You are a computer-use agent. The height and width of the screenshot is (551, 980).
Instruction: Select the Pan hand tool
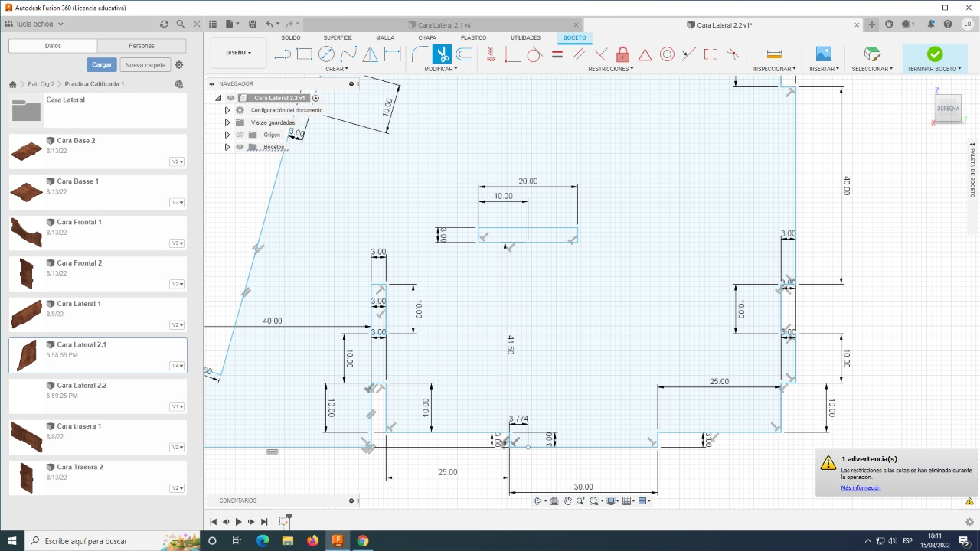(567, 501)
